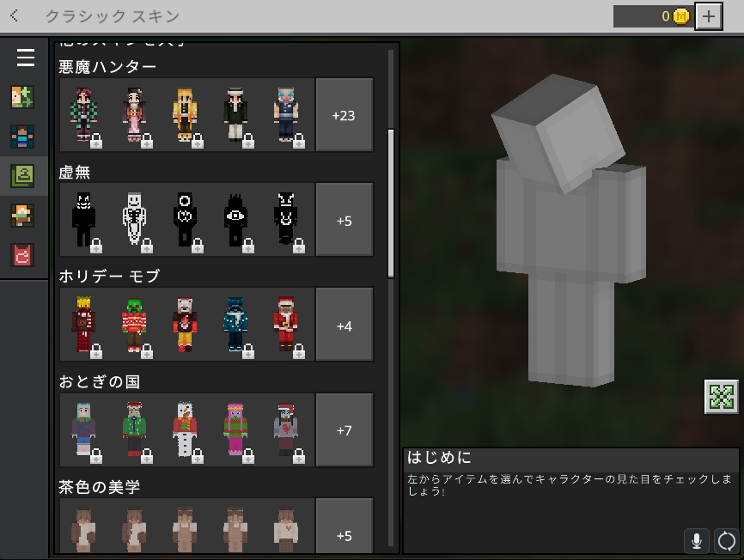Open the Steve character sidebar icon
The height and width of the screenshot is (560, 744).
[x=22, y=137]
